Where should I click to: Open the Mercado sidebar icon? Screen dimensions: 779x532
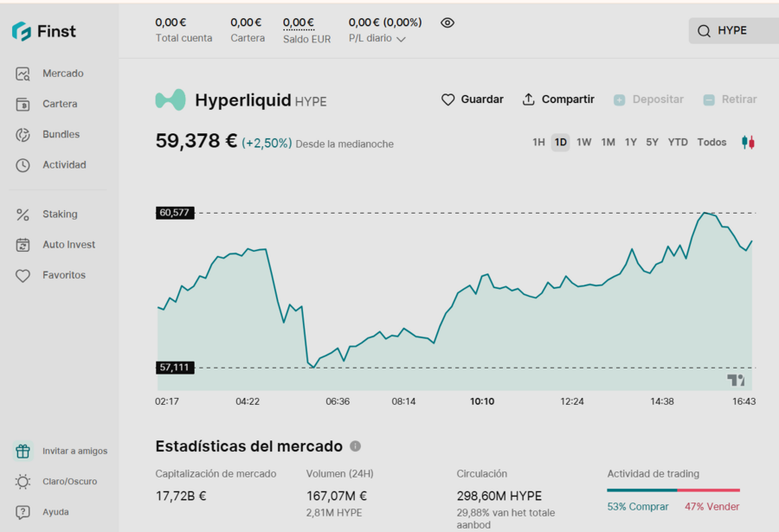tap(23, 74)
